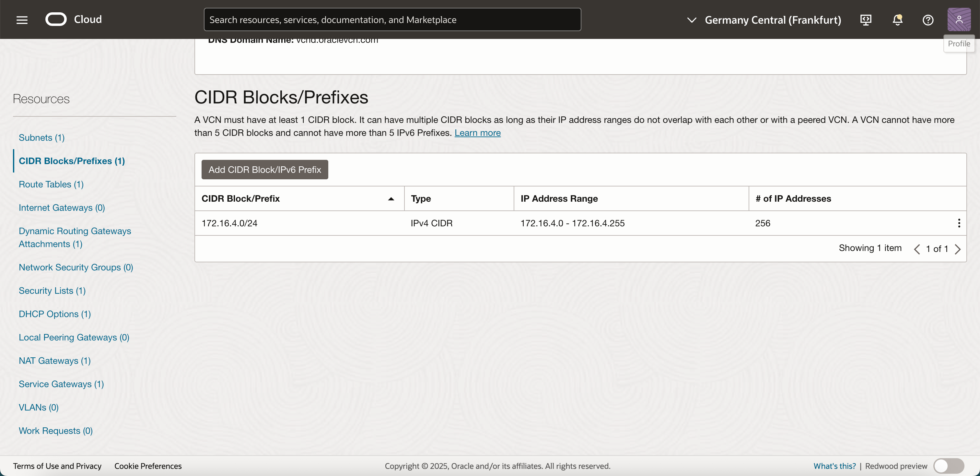Go to next page of CIDR table
Image resolution: width=980 pixels, height=476 pixels.
click(958, 249)
